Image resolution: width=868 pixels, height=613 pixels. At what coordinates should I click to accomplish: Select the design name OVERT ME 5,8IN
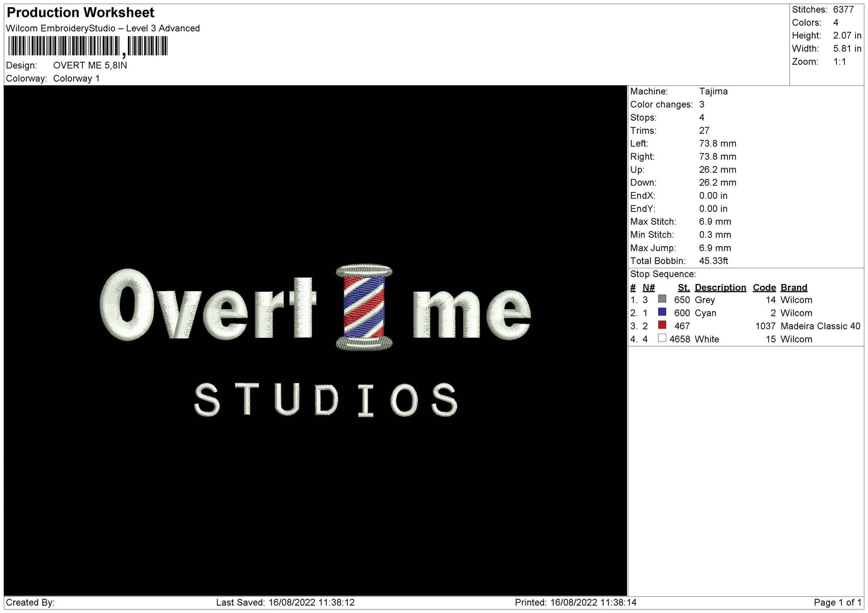pyautogui.click(x=90, y=65)
